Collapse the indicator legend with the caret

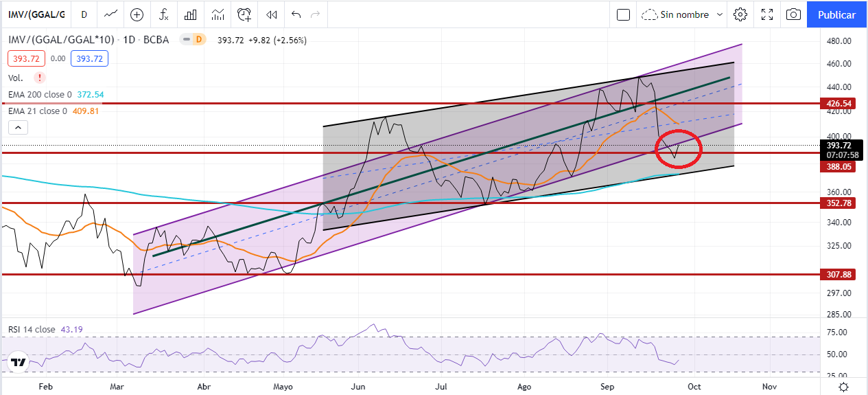click(19, 127)
